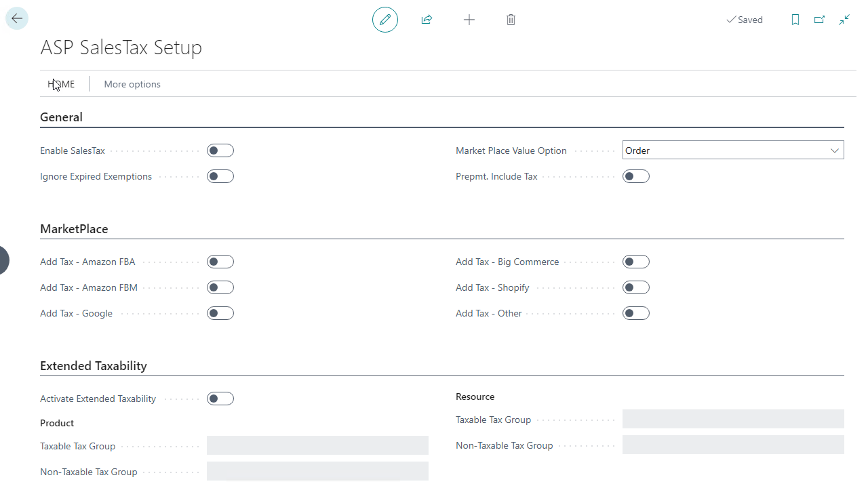The width and height of the screenshot is (868, 488).
Task: Turn on Add Tax - Shopify
Action: pyautogui.click(x=636, y=287)
